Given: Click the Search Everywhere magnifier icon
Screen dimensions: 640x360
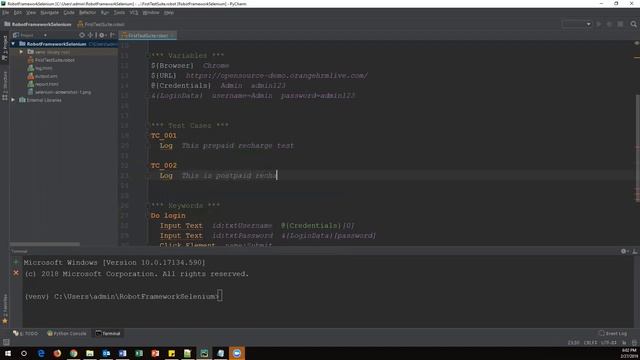Looking at the screenshot, I should point(633,24).
